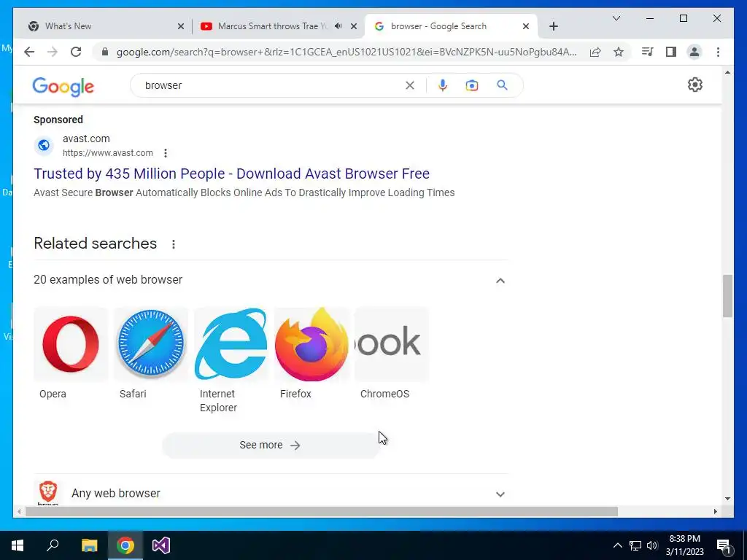Collapse the 20 examples of web browser section
The width and height of the screenshot is (747, 560).
pyautogui.click(x=500, y=281)
